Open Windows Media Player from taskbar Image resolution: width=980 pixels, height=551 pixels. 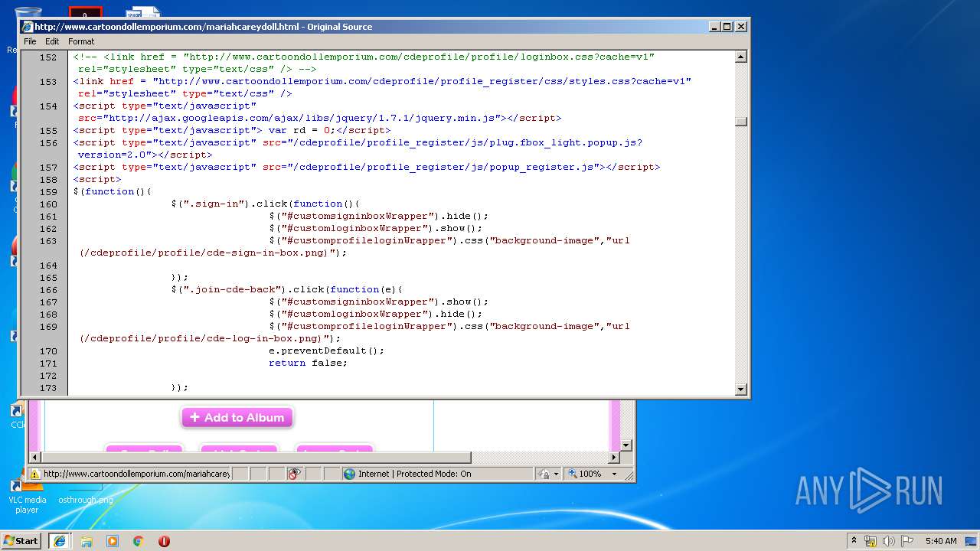113,541
